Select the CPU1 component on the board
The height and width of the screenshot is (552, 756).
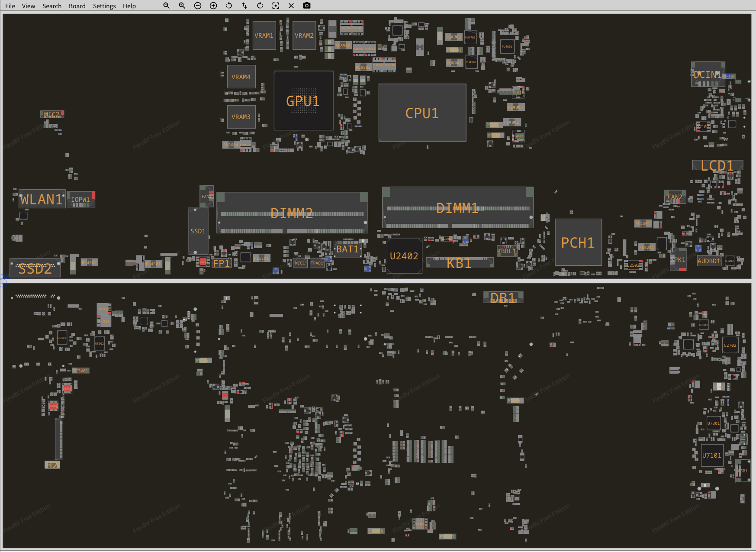coord(422,113)
